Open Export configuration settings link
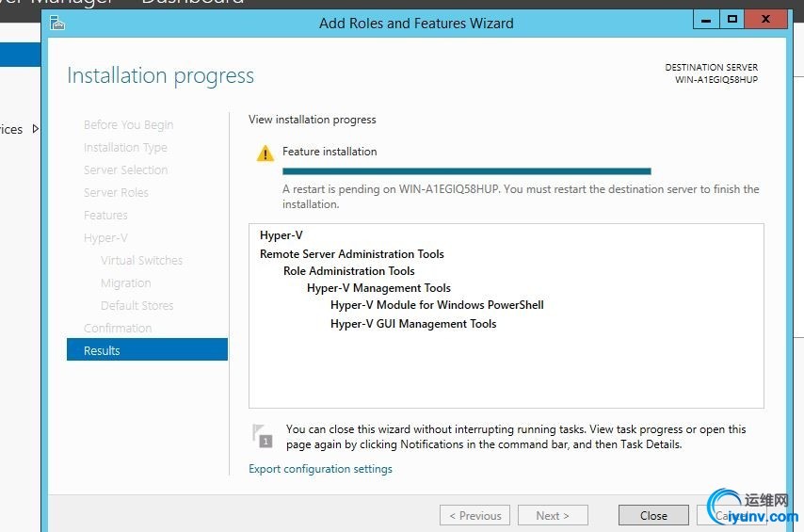Screen dimensions: 804x532 point(320,469)
